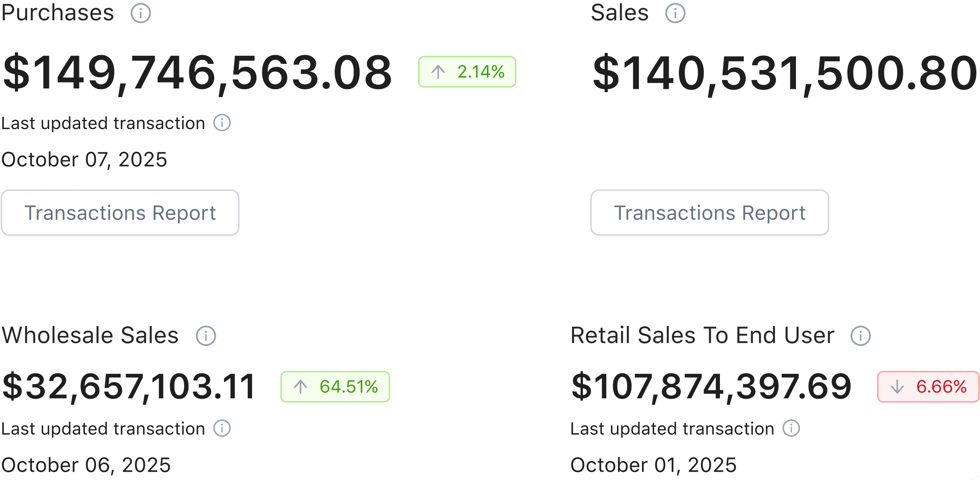Click Wholesale last updated transaction info icon
980x480 pixels.
point(222,428)
